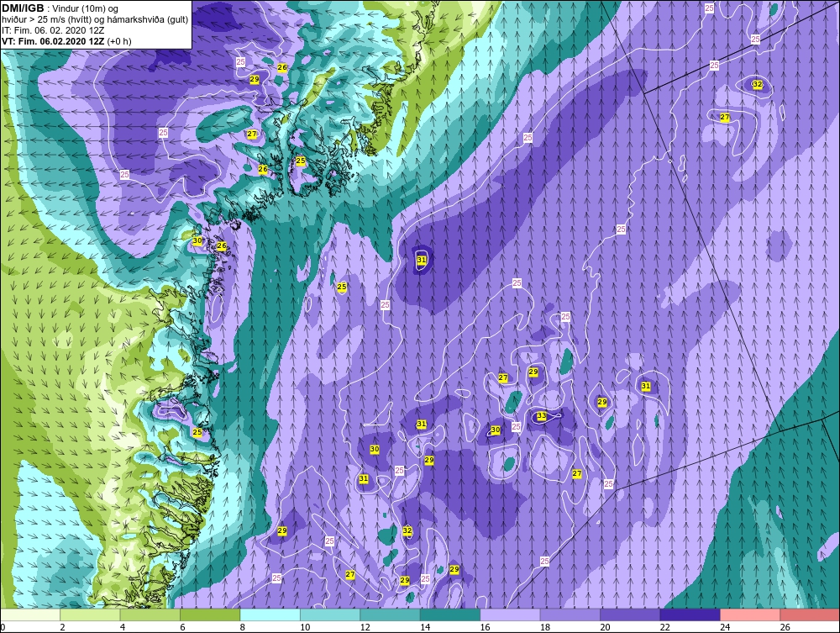This screenshot has width=840, height=633.
Task: Click the 18–20 m/s medium purple legend swatch
Action: [x=570, y=615]
